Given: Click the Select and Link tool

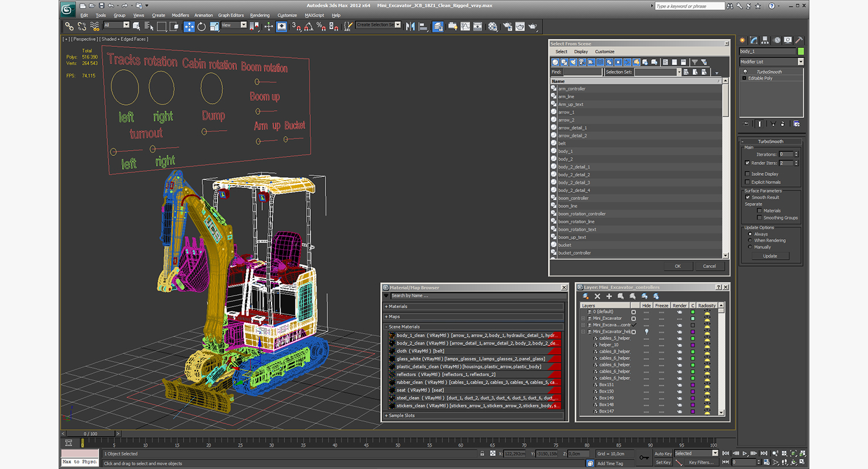Looking at the screenshot, I should click(69, 26).
